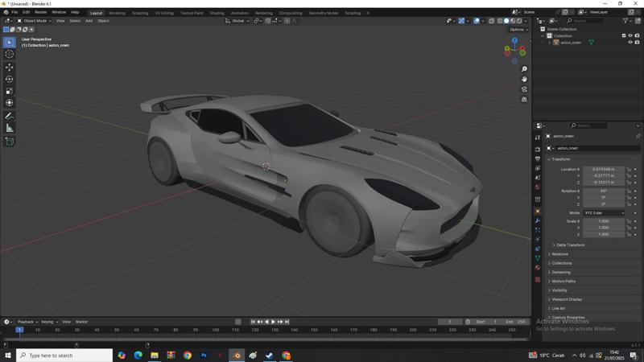The image size is (644, 362).
Task: Activate the Rotate tool
Action: tap(10, 79)
